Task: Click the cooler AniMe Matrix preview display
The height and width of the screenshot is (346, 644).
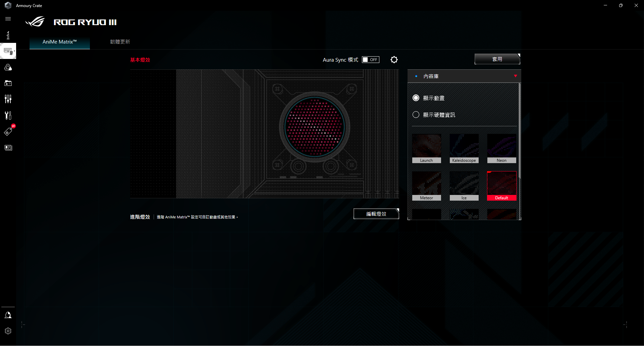Action: click(x=314, y=127)
